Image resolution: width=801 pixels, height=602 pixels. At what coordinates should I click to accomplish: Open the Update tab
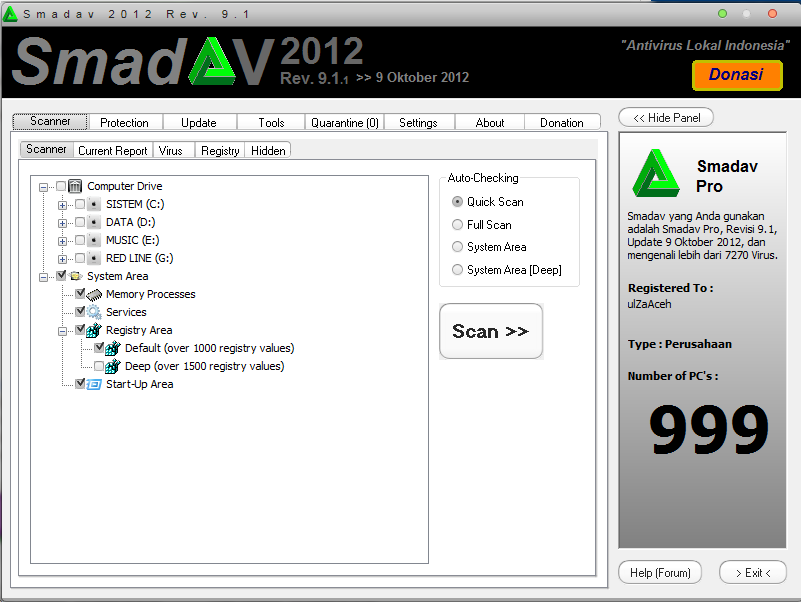pos(199,123)
